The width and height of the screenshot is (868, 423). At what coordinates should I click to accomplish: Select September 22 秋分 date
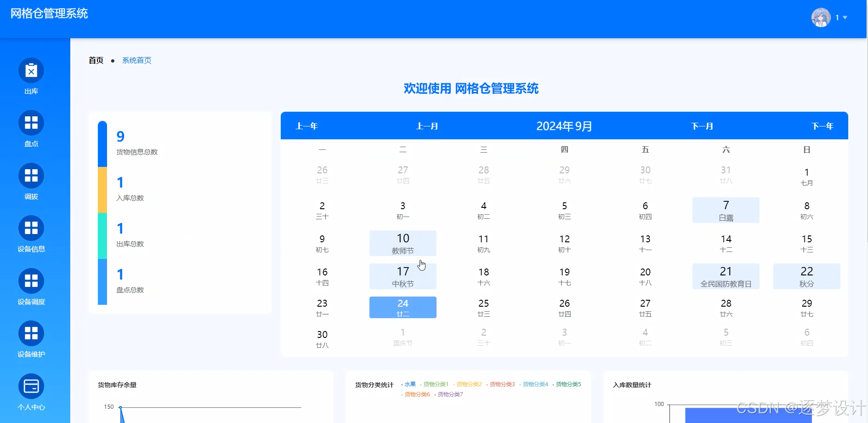807,276
